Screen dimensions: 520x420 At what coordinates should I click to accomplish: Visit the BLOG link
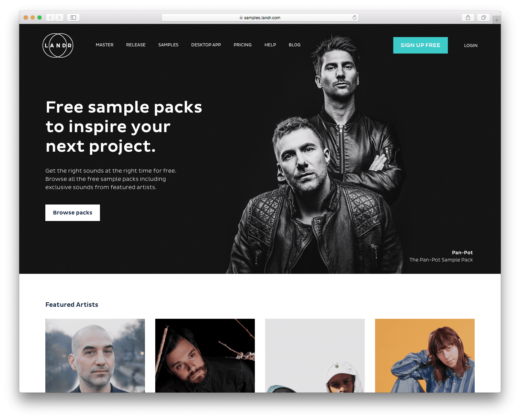[295, 45]
